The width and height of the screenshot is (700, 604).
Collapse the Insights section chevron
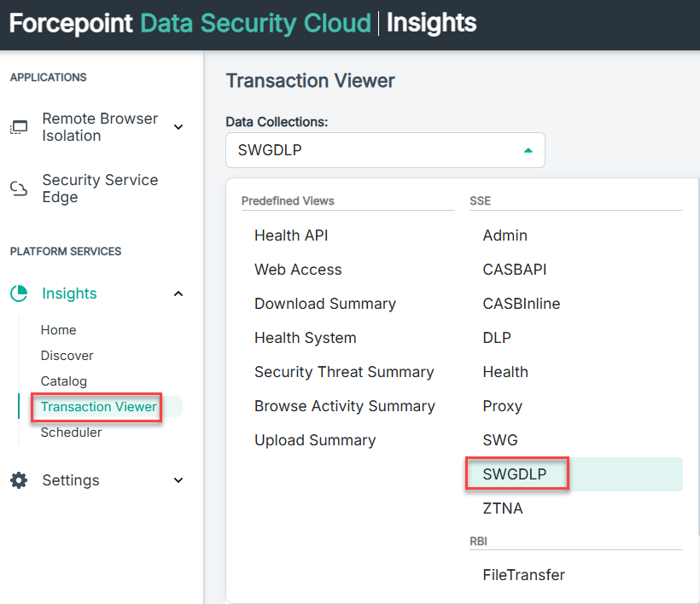coord(178,293)
